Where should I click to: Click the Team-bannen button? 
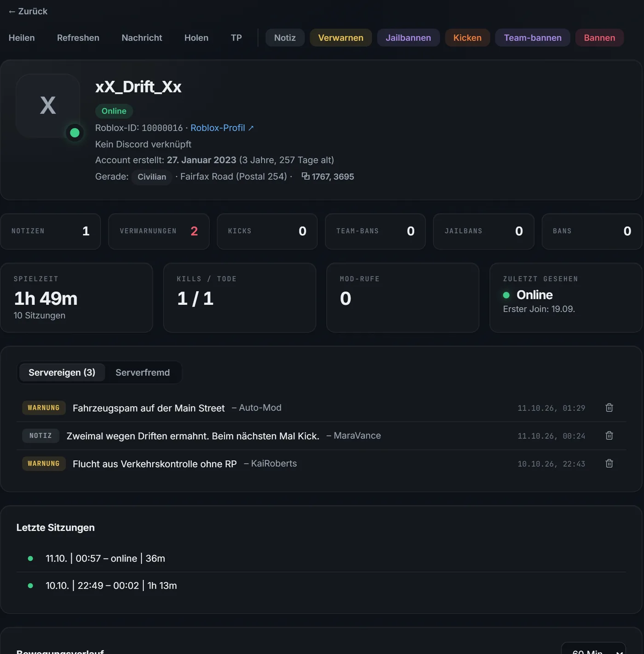[x=533, y=38]
